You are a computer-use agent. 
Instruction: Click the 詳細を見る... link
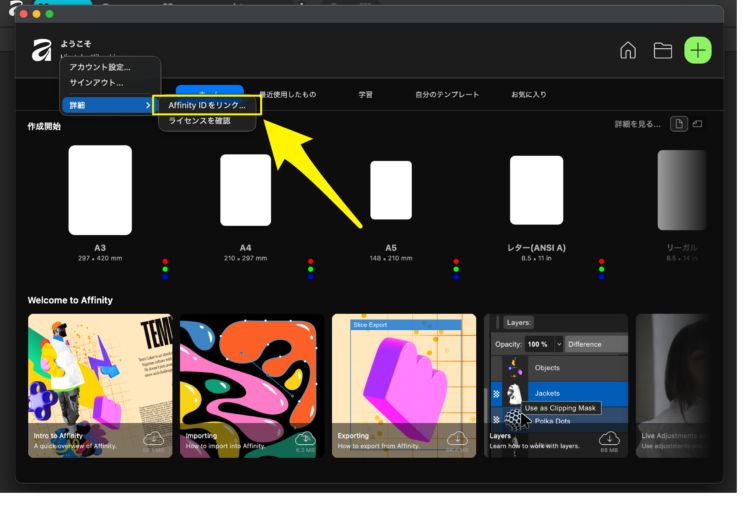637,124
